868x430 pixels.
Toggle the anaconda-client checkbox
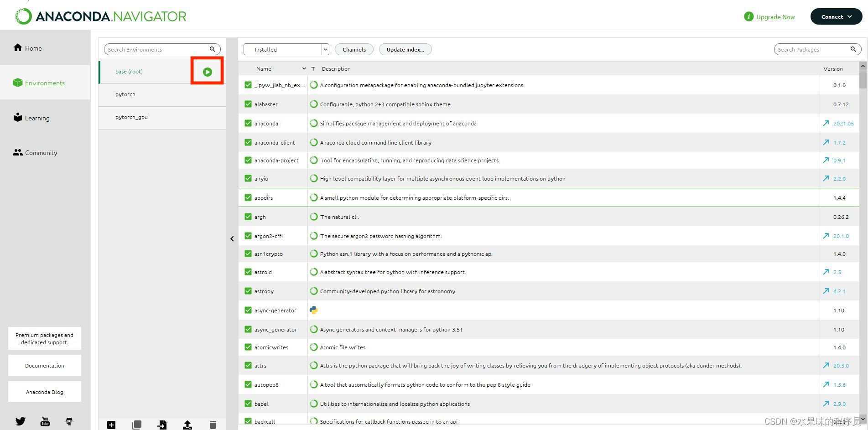[x=248, y=142]
